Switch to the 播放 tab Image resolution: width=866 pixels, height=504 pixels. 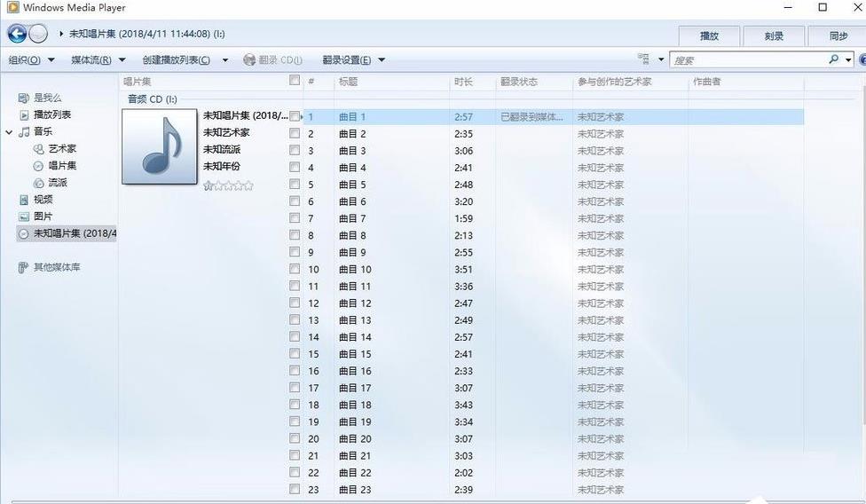(x=709, y=35)
